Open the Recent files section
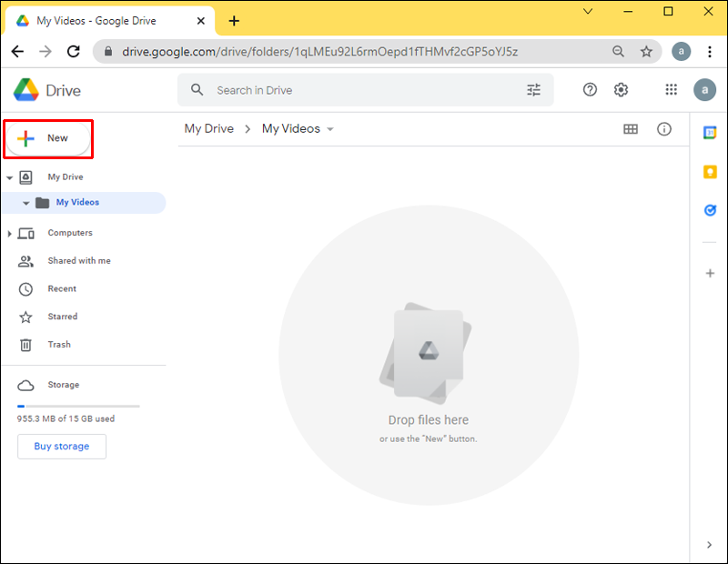This screenshot has height=564, width=728. [x=62, y=289]
